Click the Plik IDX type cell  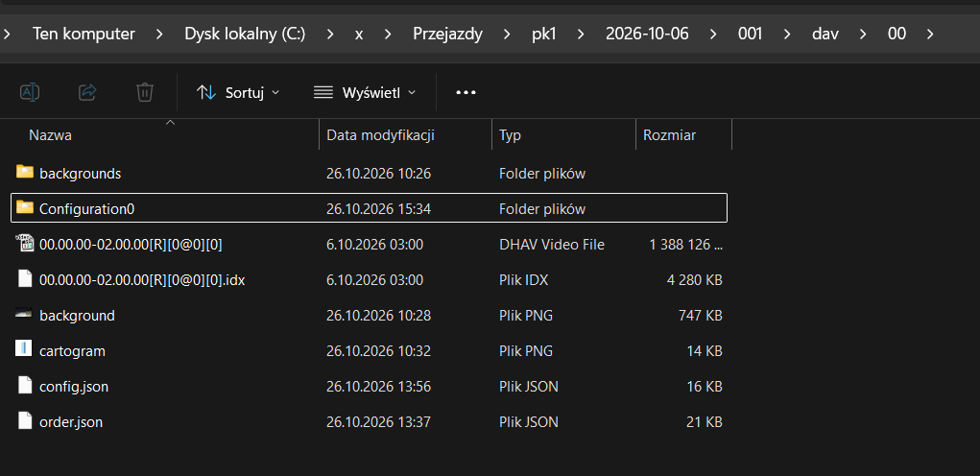(x=523, y=280)
